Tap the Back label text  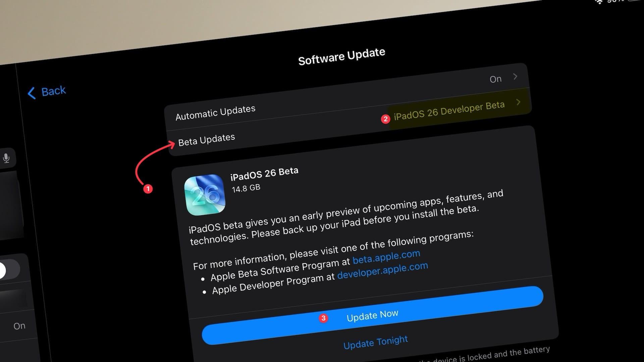click(x=54, y=91)
